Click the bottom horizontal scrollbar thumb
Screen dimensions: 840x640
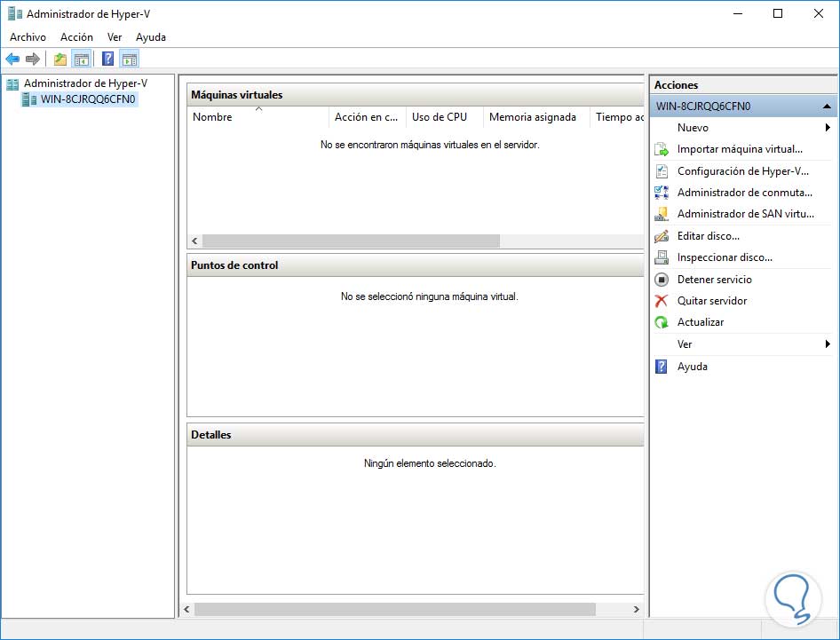395,609
